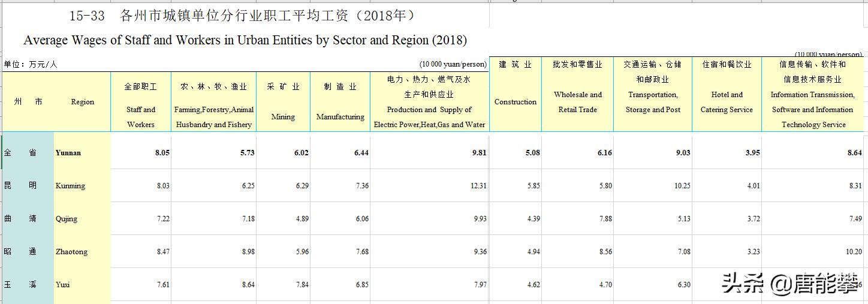Click the 'Kunming' row label

70,186
